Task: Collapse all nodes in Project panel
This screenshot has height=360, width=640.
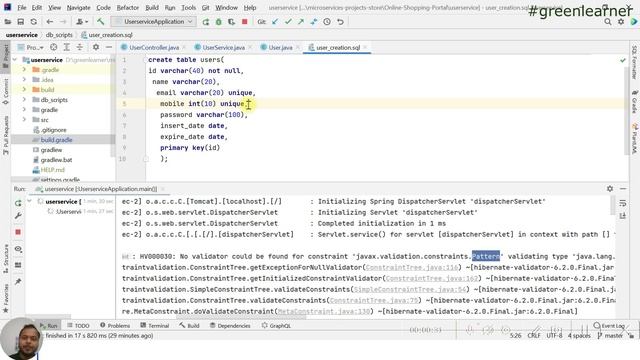Action: coord(80,47)
